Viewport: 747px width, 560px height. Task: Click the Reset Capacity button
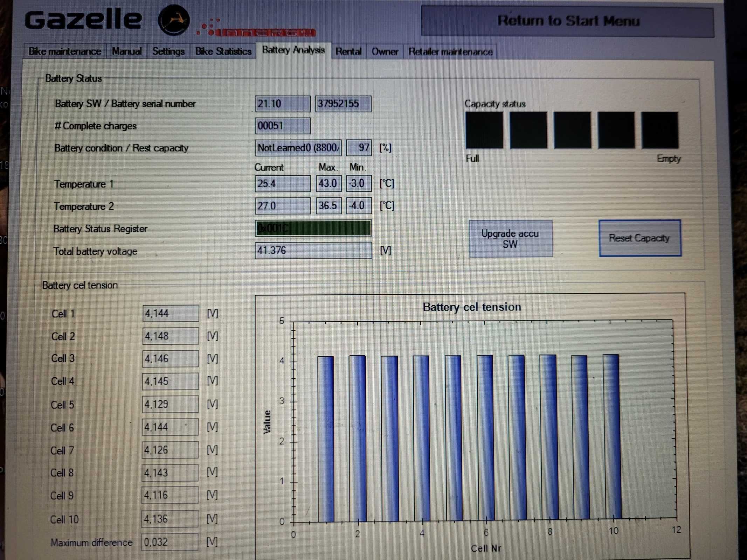(640, 238)
